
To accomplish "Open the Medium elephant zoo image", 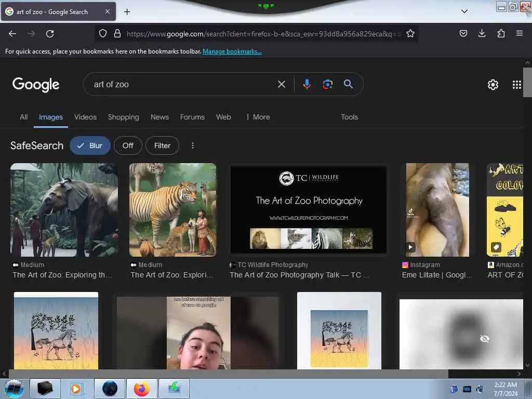I will (x=64, y=210).
